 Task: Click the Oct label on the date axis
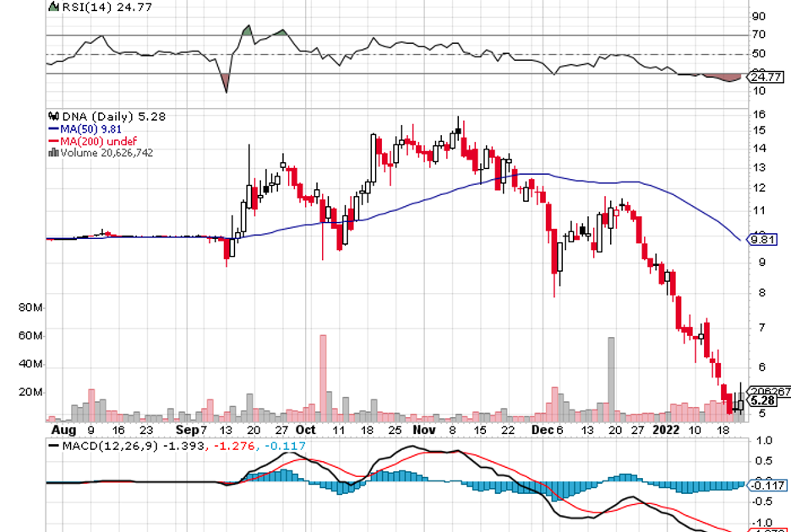(x=305, y=429)
